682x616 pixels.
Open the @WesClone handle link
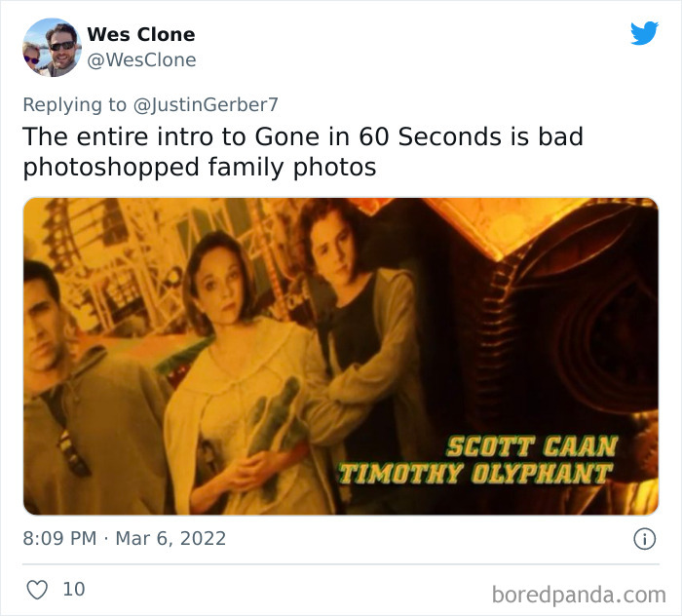pyautogui.click(x=141, y=60)
